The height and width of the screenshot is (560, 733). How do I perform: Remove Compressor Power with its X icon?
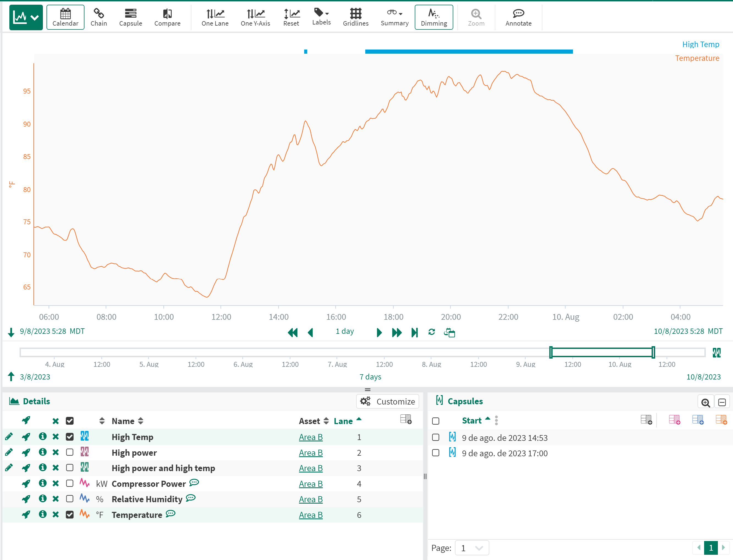56,483
